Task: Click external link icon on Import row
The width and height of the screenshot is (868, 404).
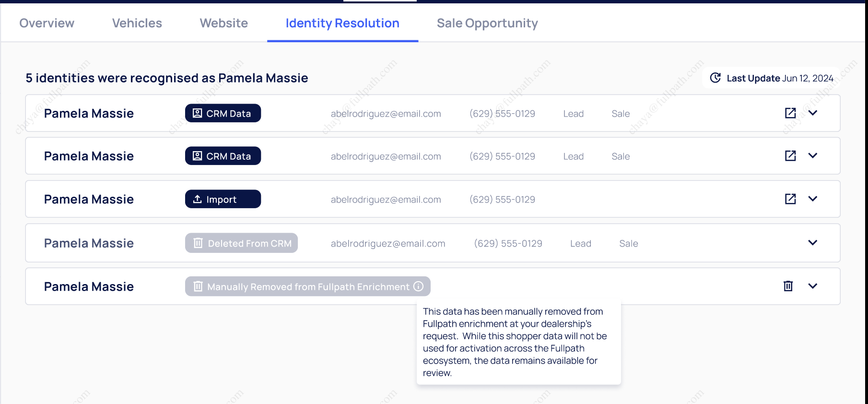Action: (x=790, y=199)
